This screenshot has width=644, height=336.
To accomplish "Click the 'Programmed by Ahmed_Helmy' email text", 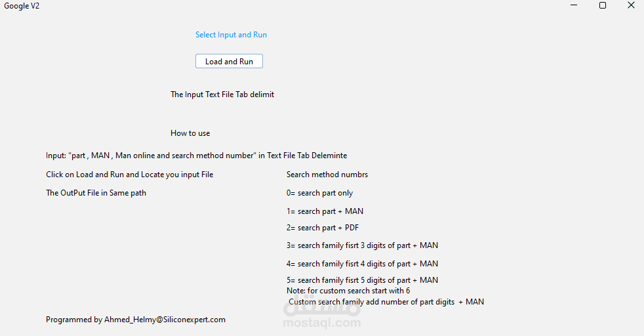I will (136, 320).
